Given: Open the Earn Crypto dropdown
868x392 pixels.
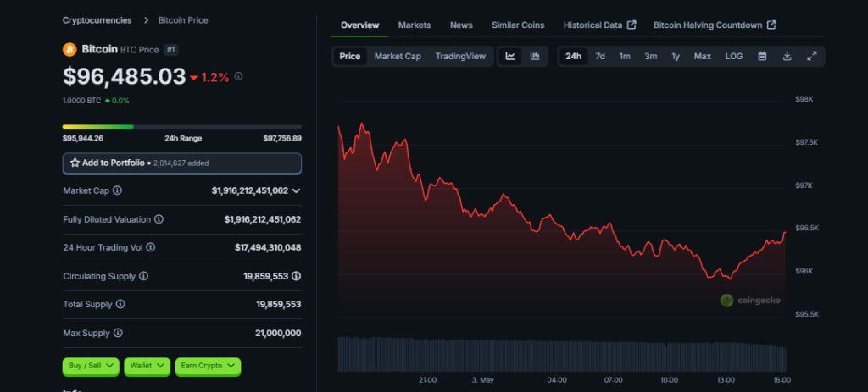Looking at the screenshot, I should 209,366.
